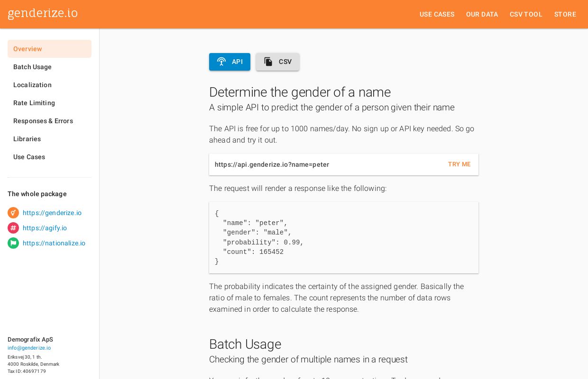Email info@genderize.io
Image resolution: width=588 pixels, height=379 pixels.
pos(29,348)
